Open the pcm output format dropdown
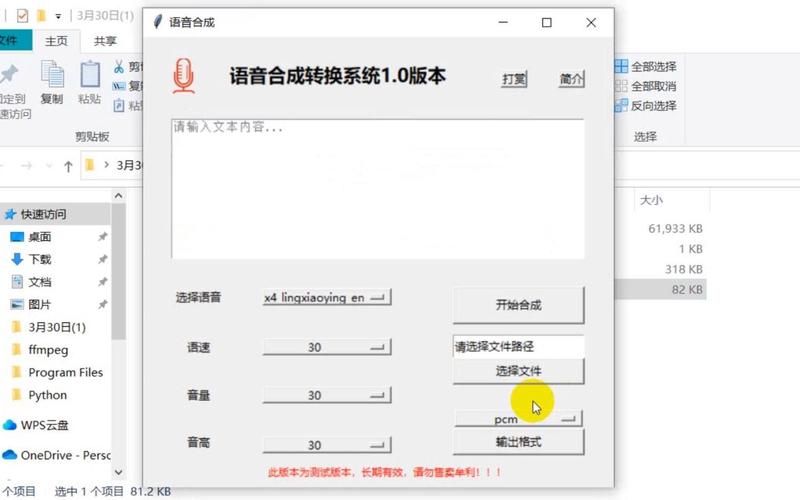 tap(518, 419)
